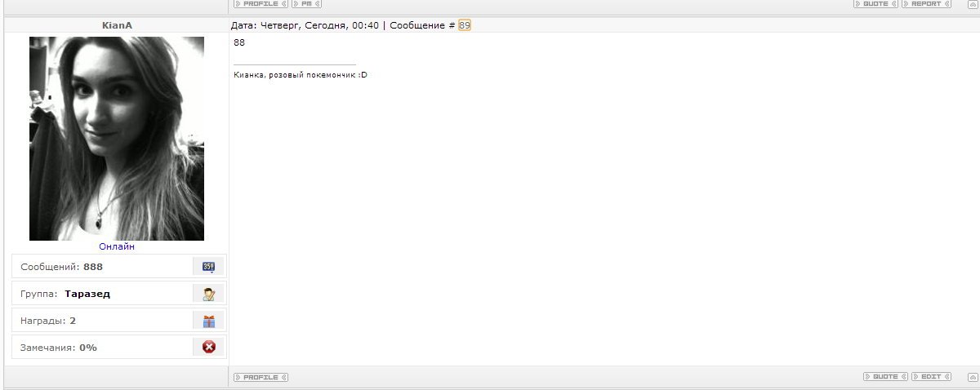The width and height of the screenshot is (980, 390).
Task: Click the KianA username
Action: pos(117,25)
